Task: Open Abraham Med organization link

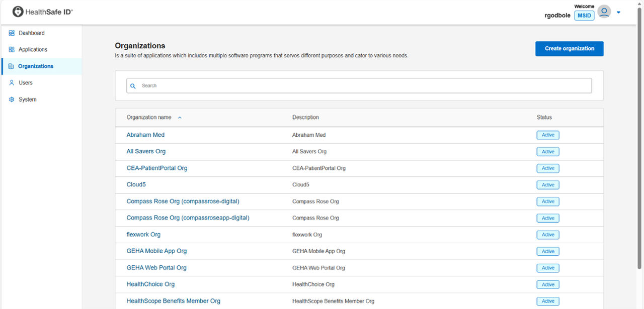Action: coord(145,135)
